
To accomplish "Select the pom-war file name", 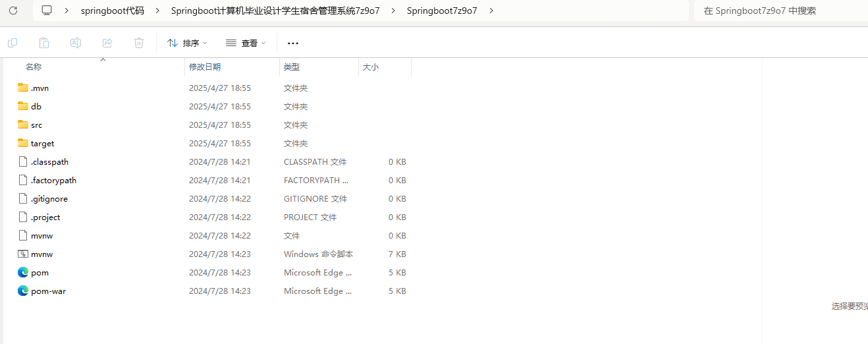I will click(48, 291).
